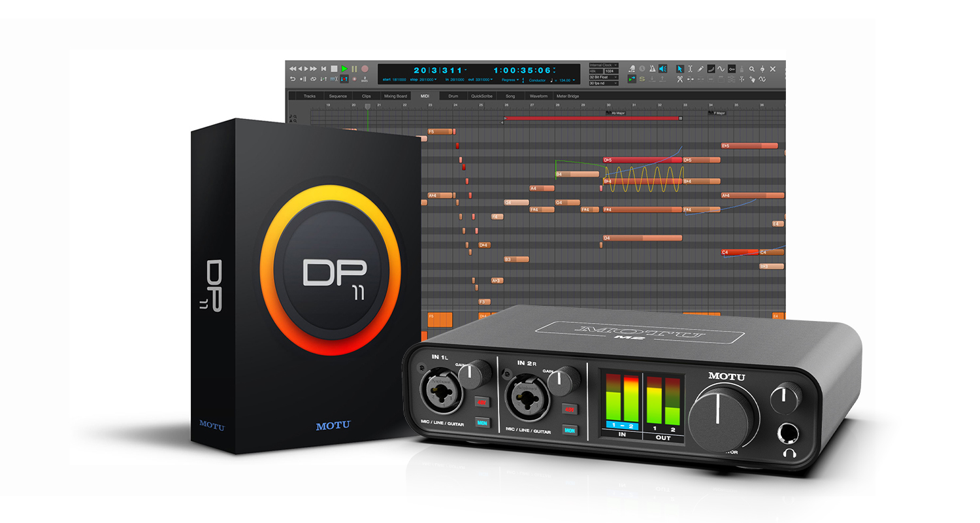Open the Drum editor tab
This screenshot has width=980, height=523.
point(453,96)
